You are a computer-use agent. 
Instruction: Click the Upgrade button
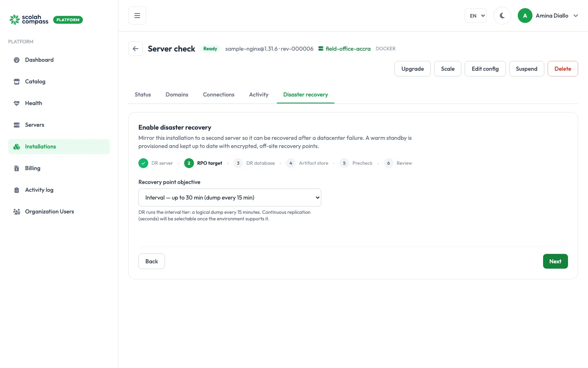click(412, 69)
